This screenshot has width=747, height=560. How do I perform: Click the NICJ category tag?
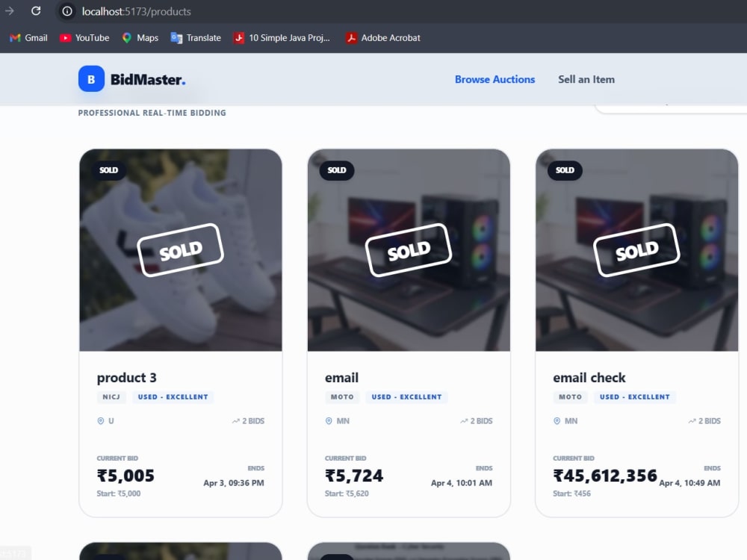coord(111,396)
